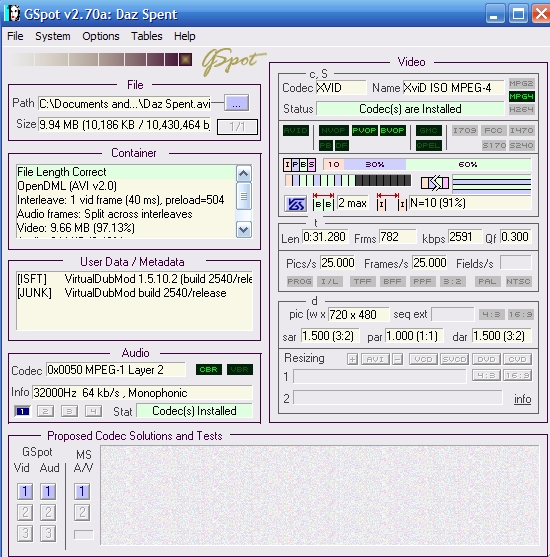Click the browse file path button
The image size is (550, 557).
pos(236,103)
